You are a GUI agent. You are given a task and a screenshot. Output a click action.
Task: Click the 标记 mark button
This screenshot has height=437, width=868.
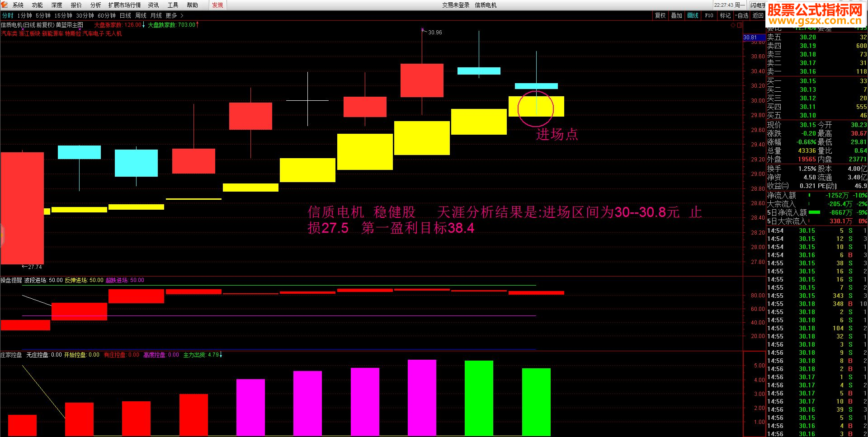[x=726, y=15]
